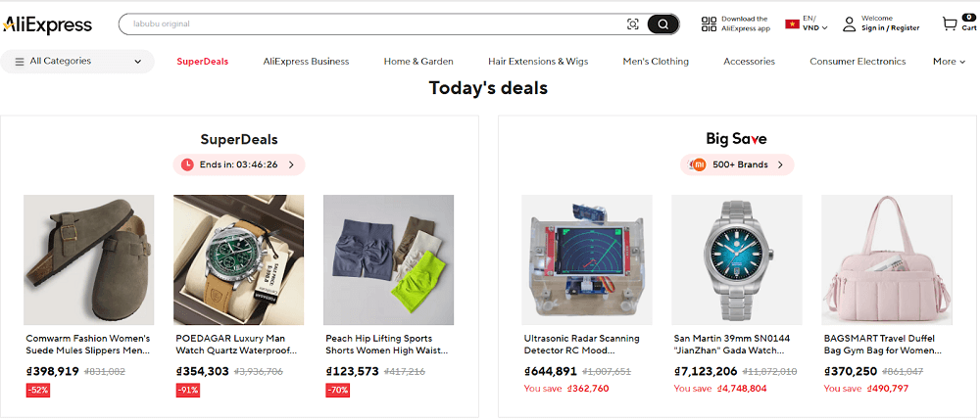Viewport: 980px width, 420px height.
Task: Click the camera image search icon
Action: (x=633, y=24)
